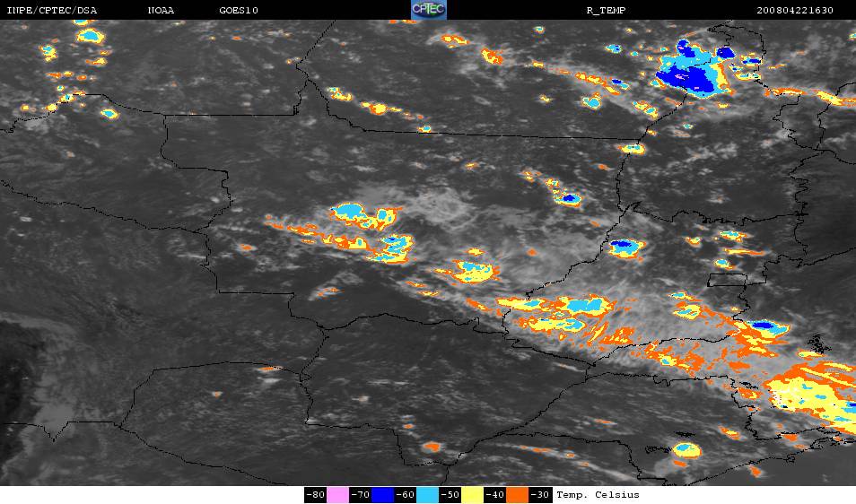Click the -30 legend value

coord(540,495)
